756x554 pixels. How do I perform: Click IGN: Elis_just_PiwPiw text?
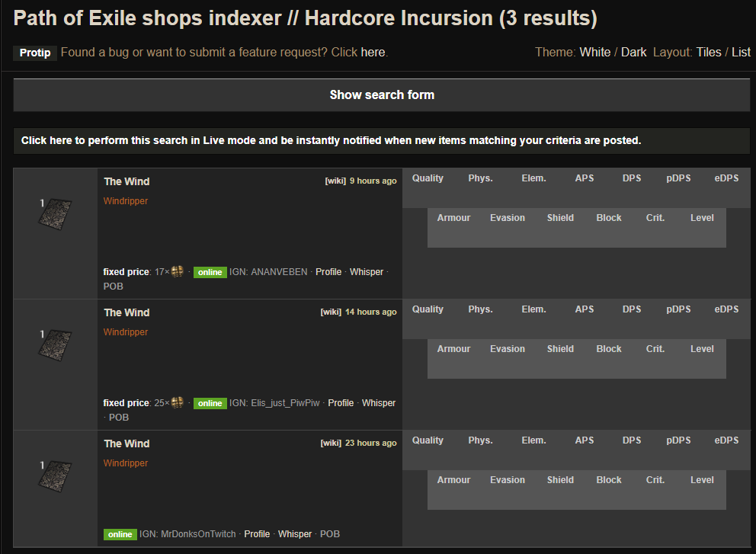click(274, 403)
